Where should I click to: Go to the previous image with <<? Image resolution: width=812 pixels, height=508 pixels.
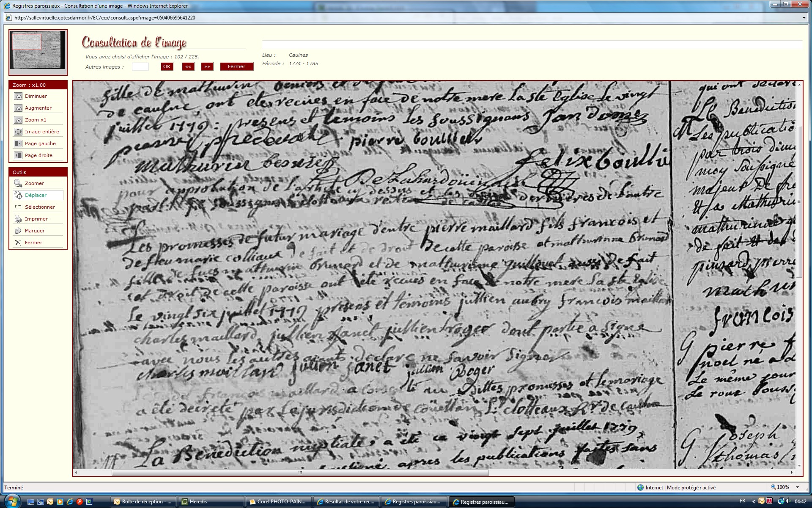click(x=188, y=66)
